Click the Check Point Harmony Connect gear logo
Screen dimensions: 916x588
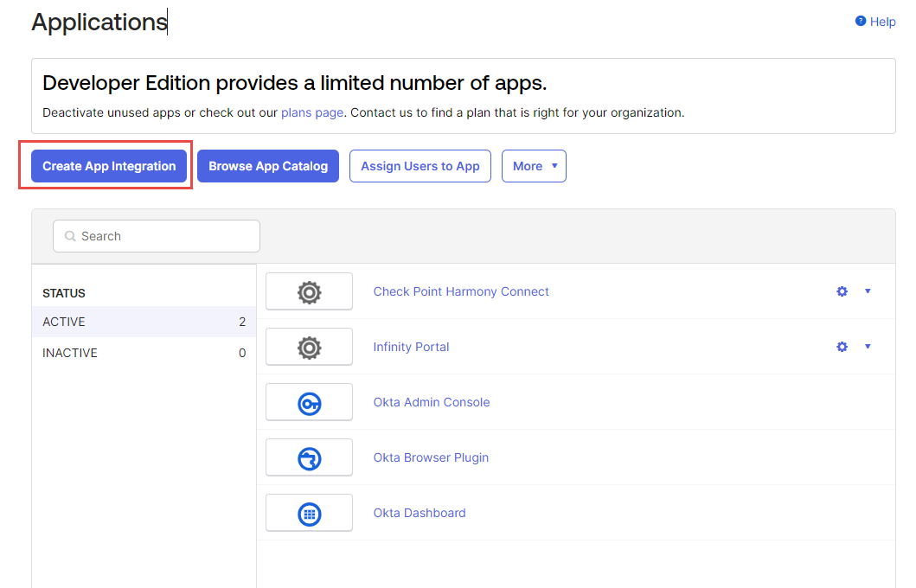[x=309, y=292]
